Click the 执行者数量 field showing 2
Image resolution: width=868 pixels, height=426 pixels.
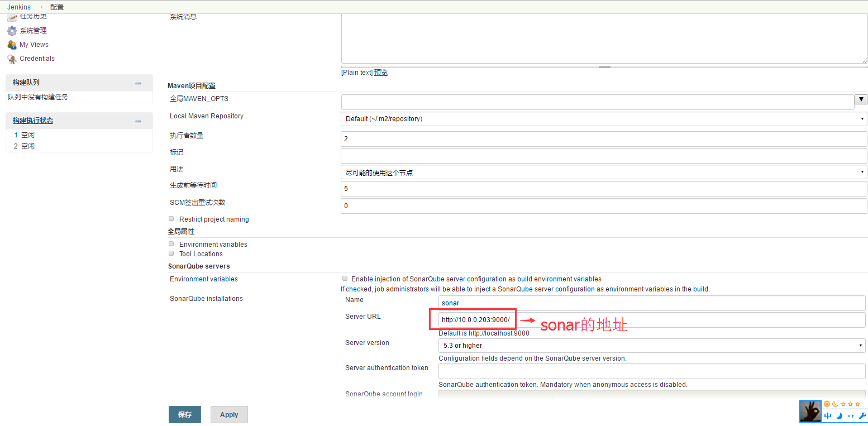pyautogui.click(x=604, y=139)
